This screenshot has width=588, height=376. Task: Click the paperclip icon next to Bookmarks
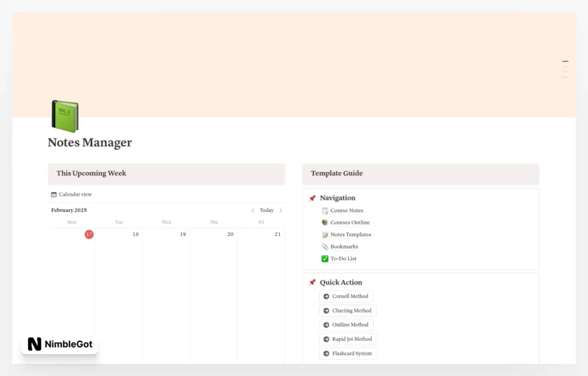pyautogui.click(x=324, y=246)
